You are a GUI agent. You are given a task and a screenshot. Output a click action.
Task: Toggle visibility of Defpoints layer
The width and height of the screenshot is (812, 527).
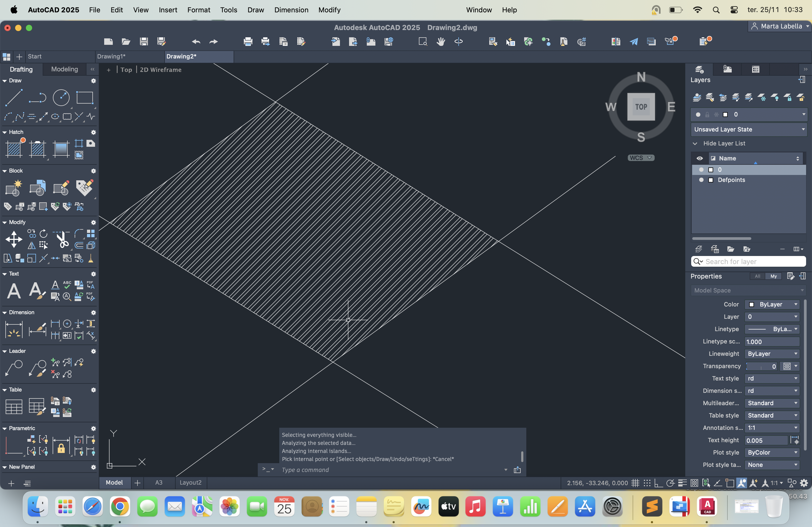(x=701, y=180)
